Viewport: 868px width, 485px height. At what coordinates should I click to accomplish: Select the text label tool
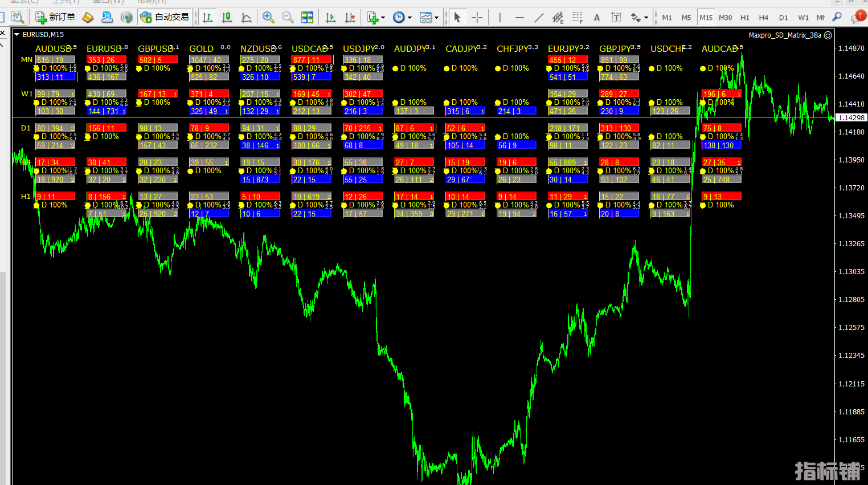pos(616,18)
